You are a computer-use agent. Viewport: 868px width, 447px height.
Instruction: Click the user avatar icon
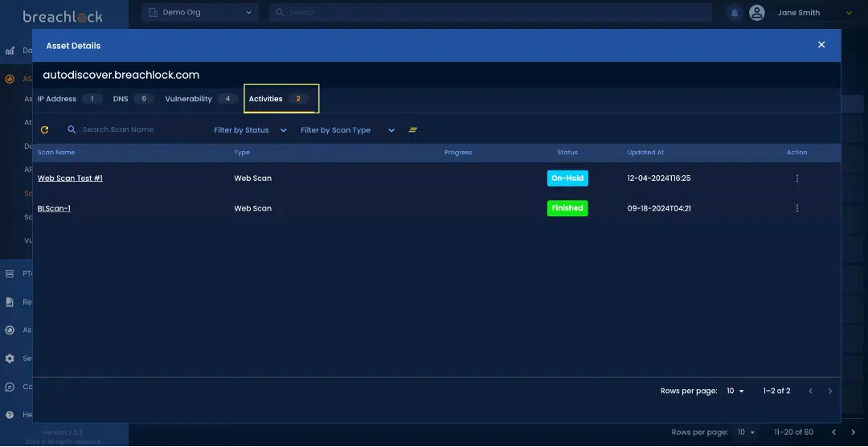(757, 13)
